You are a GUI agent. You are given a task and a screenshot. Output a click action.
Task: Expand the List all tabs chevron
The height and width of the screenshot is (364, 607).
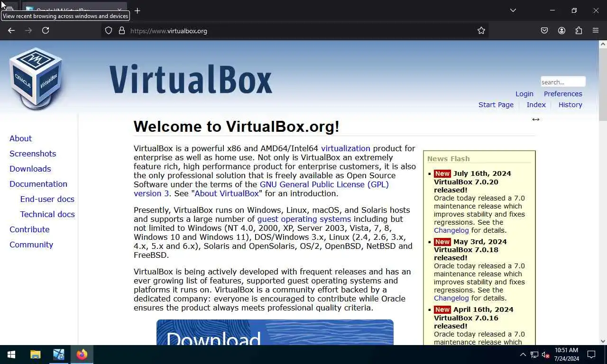[513, 10]
